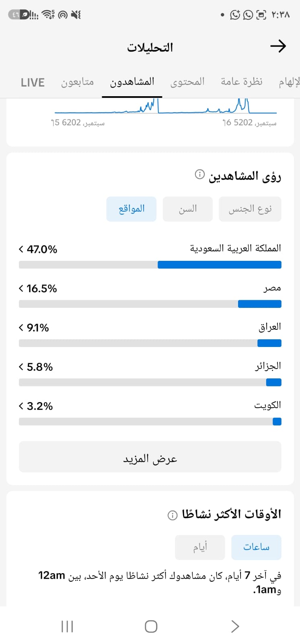Select the المواقع filter chip

tap(132, 209)
